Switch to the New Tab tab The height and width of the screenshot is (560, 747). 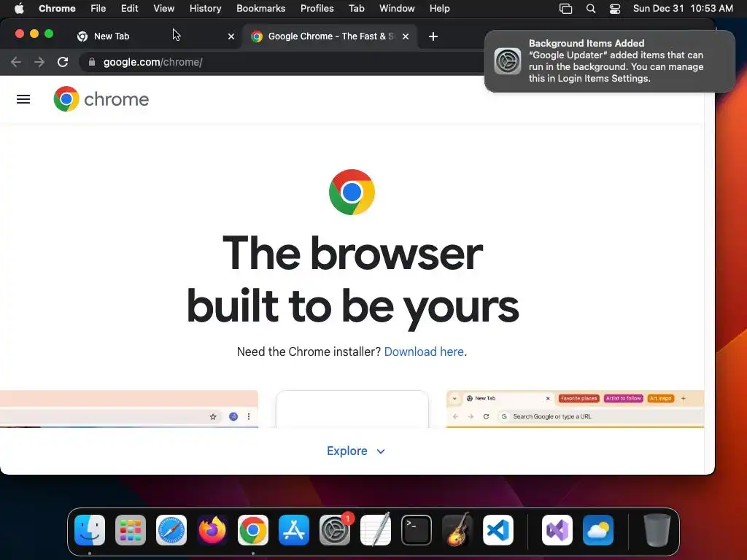153,36
